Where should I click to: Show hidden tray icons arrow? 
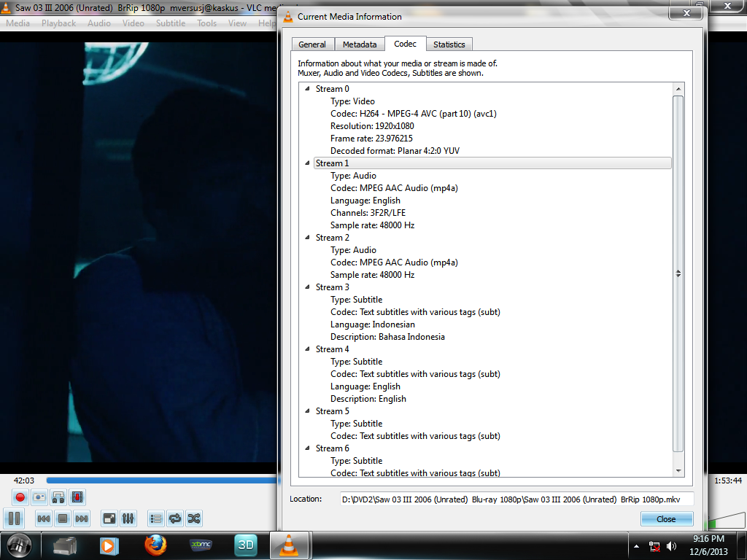pos(636,546)
